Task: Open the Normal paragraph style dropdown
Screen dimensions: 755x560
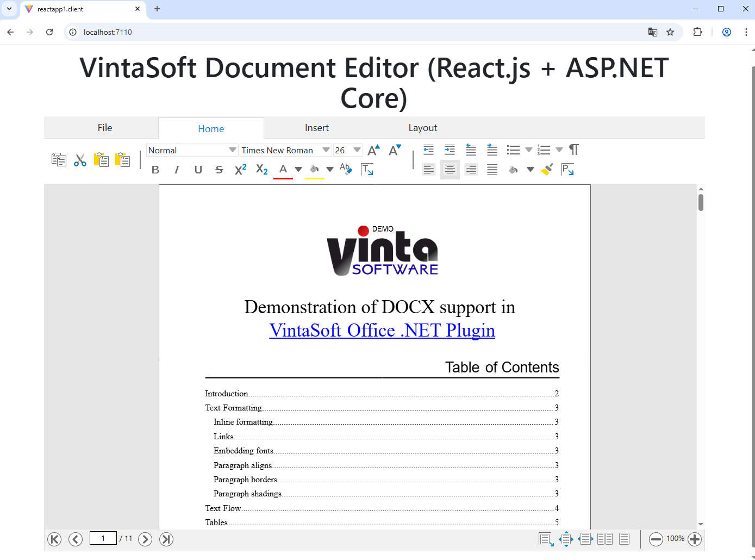Action: [x=192, y=150]
